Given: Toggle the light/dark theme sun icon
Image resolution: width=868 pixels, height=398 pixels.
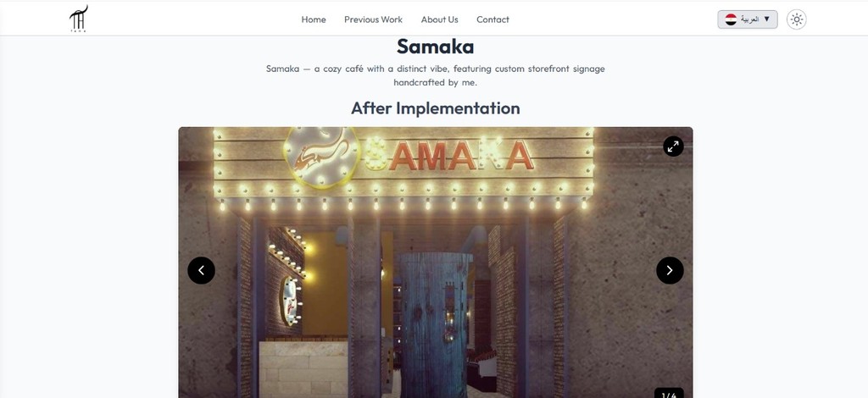Looking at the screenshot, I should pos(796,19).
